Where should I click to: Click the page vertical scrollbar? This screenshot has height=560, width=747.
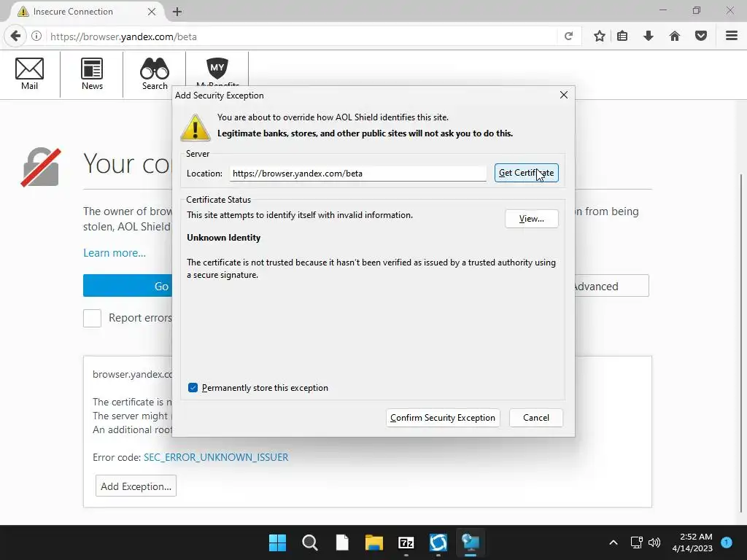[742, 344]
